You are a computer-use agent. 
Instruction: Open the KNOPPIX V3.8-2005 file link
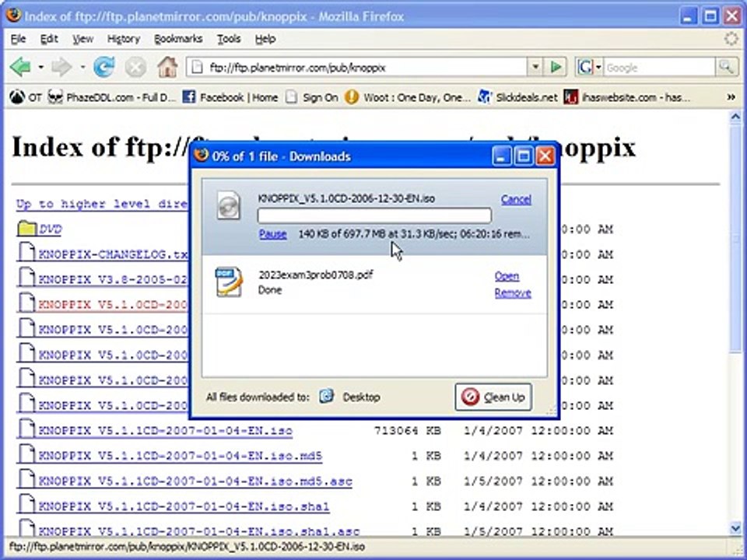tap(113, 280)
